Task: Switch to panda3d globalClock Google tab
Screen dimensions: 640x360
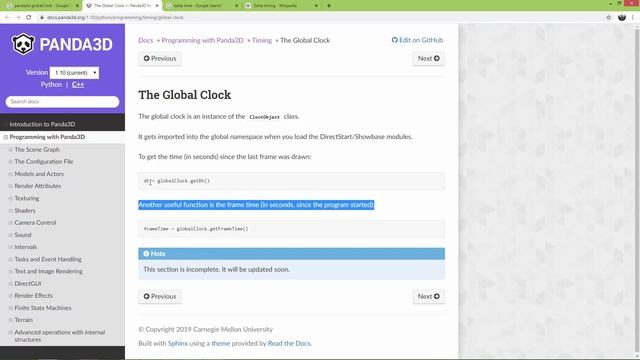Action: [41, 6]
